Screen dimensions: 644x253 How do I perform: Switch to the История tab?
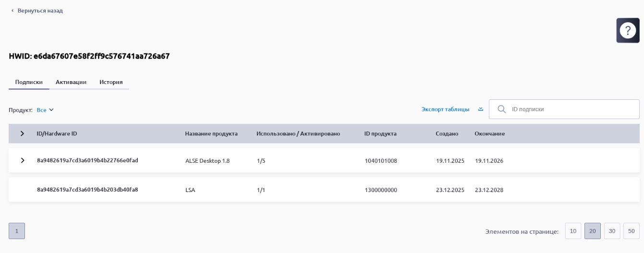pos(111,82)
